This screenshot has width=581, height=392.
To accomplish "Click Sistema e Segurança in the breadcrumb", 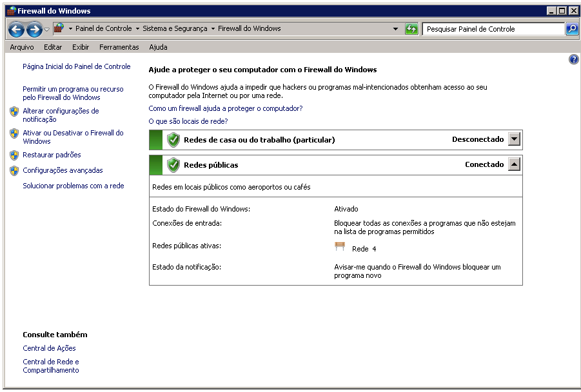I will pyautogui.click(x=175, y=28).
